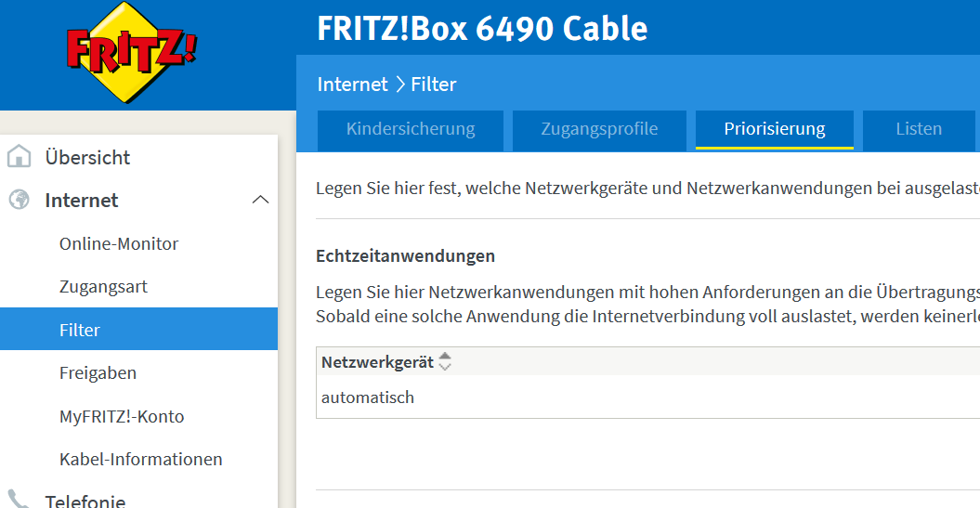
Task: Switch to the Zugangsprofile tab
Action: (599, 131)
